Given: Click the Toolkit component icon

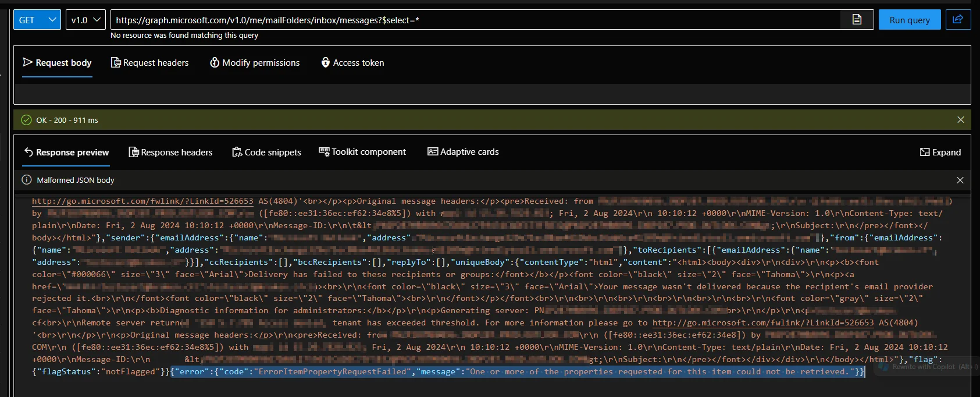Looking at the screenshot, I should [x=324, y=151].
